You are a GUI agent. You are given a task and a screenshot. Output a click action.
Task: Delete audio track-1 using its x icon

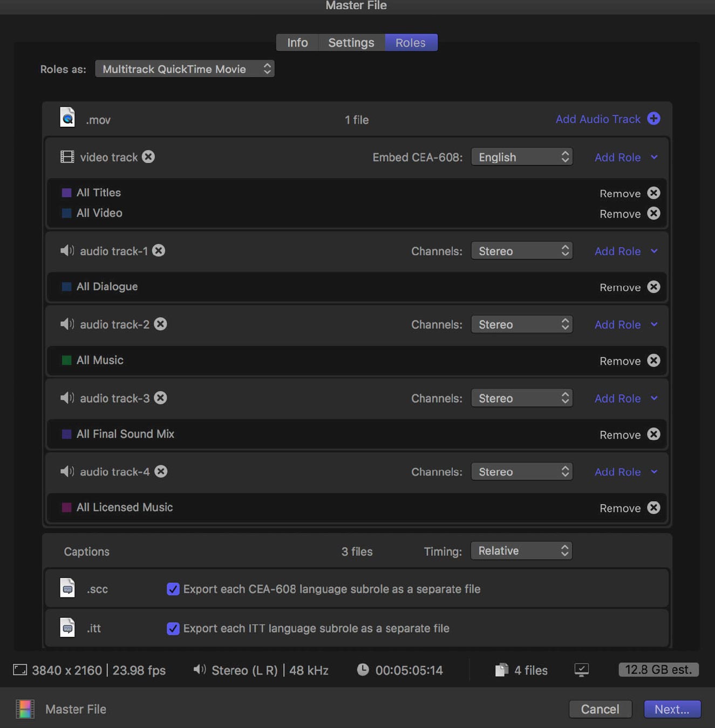[159, 250]
